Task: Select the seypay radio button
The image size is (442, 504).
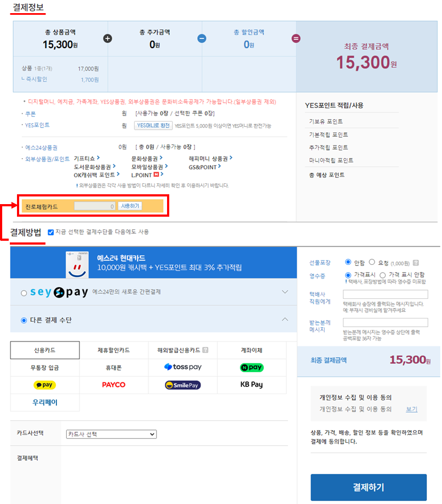Action: pyautogui.click(x=24, y=293)
